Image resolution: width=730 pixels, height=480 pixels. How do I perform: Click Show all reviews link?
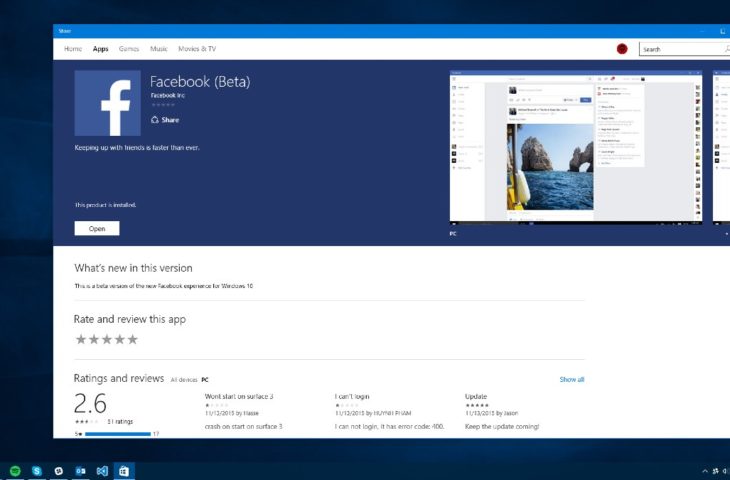(x=572, y=379)
